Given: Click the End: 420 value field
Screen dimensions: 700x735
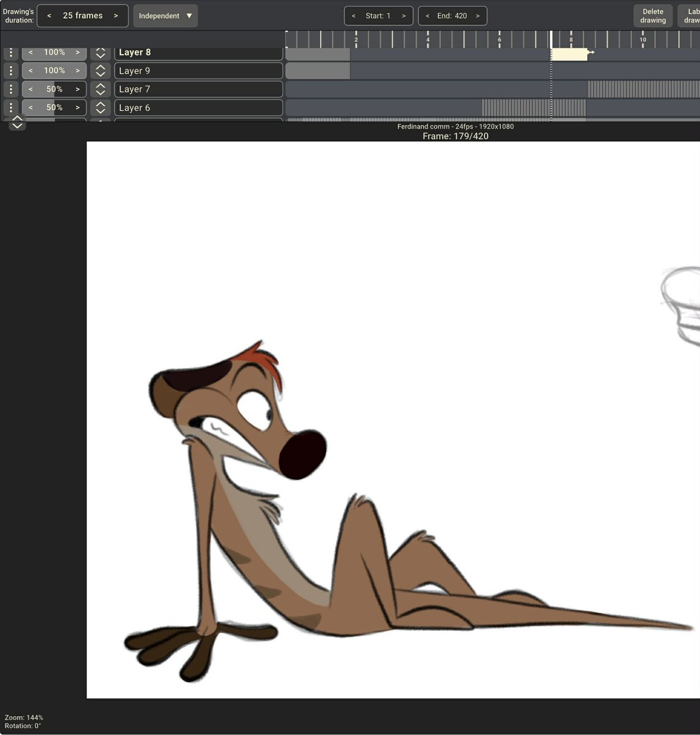Looking at the screenshot, I should pos(452,16).
